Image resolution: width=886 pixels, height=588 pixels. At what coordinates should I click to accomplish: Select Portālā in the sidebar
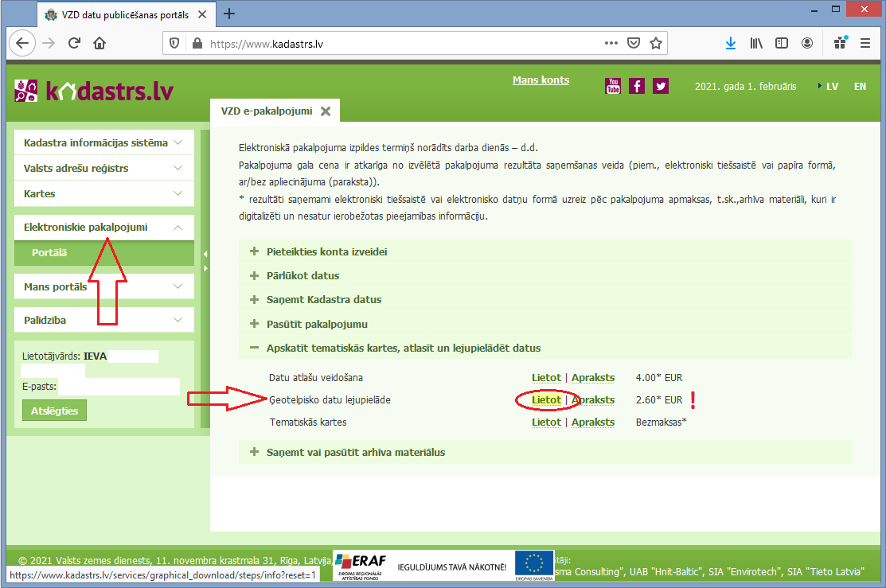pyautogui.click(x=49, y=253)
